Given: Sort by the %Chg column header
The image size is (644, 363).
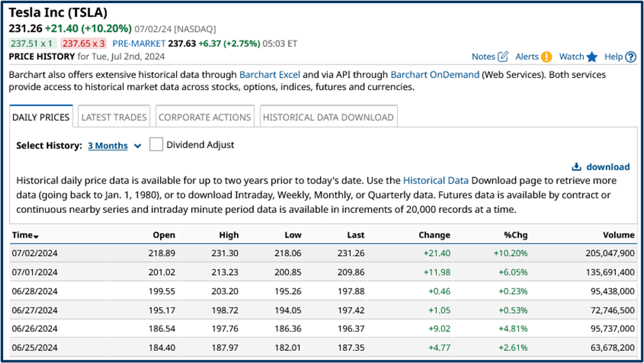Looking at the screenshot, I should tap(516, 235).
